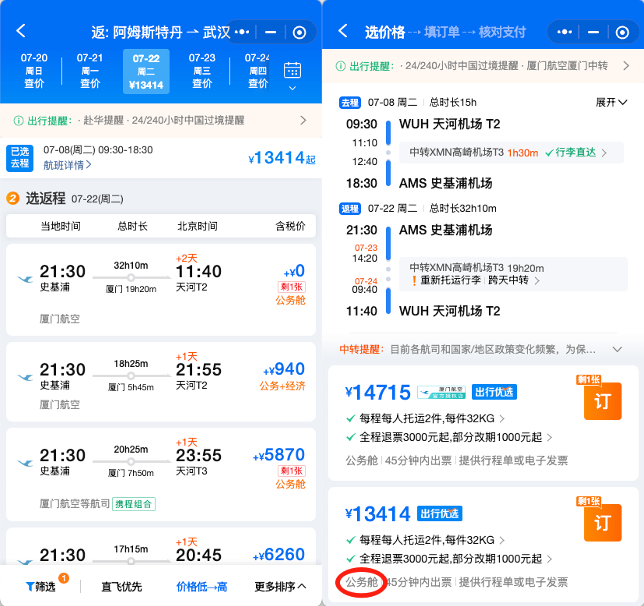Viewport: 644px width, 606px height.
Task: Click 公务舱 label under ¥13414 fare
Action: [361, 582]
